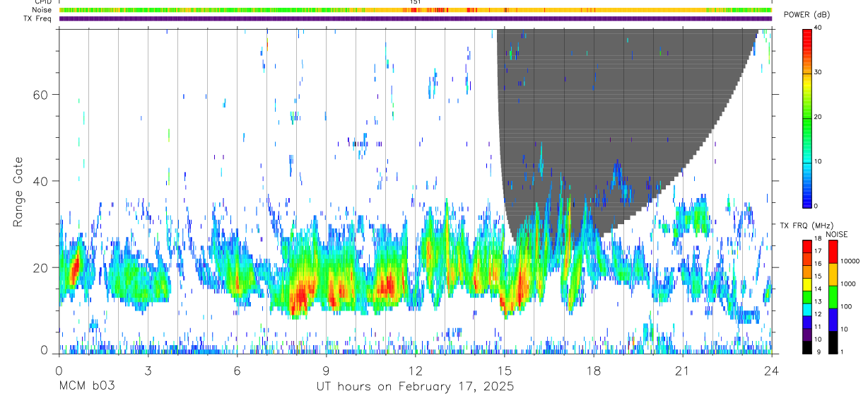Click the 10000 value on the NOISE scale
868x401 pixels.
(849, 261)
